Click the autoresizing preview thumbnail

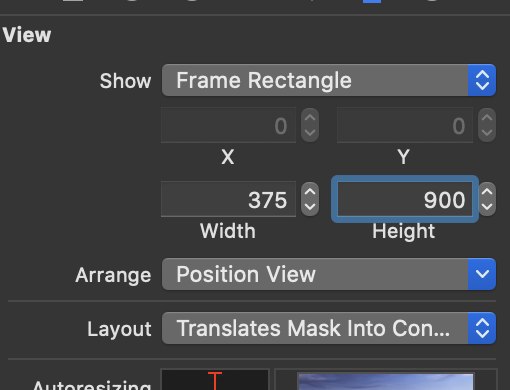click(x=385, y=381)
